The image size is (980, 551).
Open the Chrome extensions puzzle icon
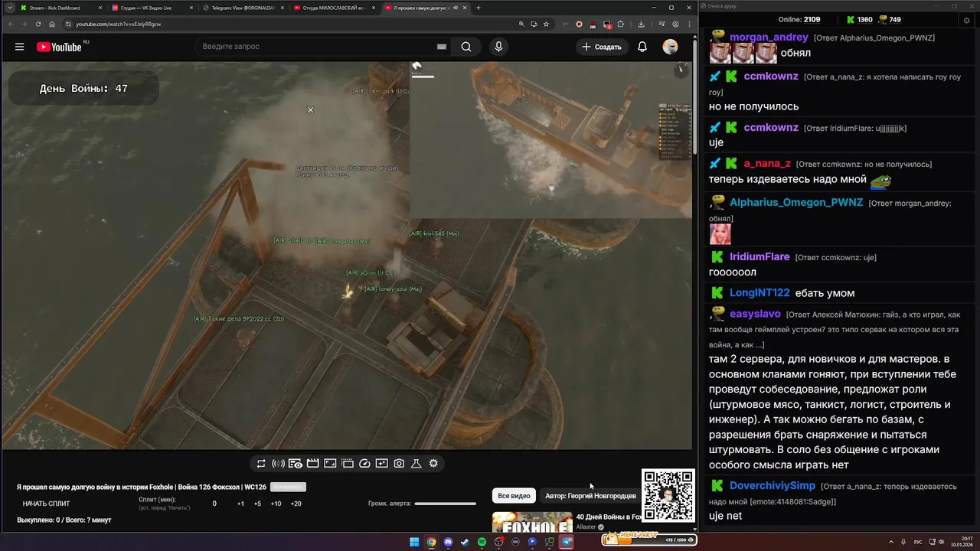coord(620,24)
